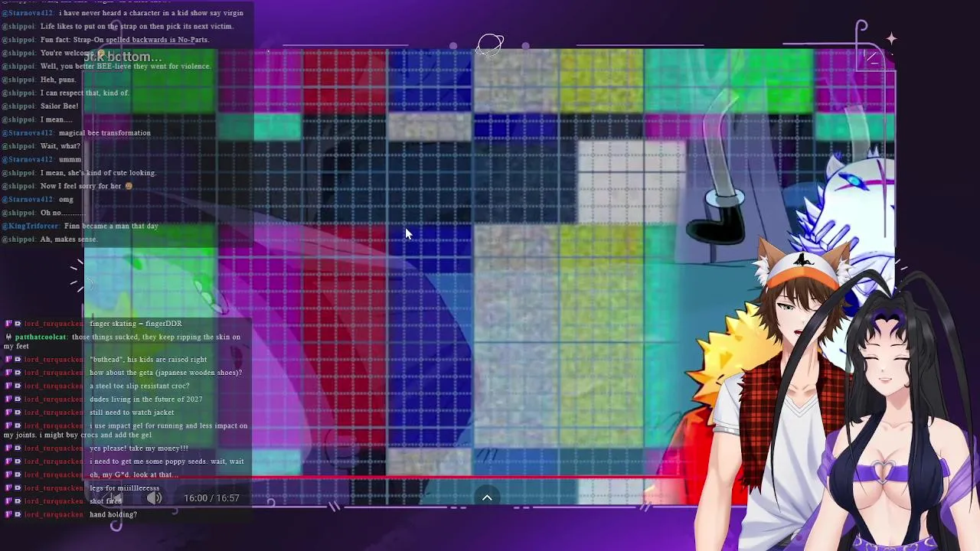
Task: Click username @KingTriforcer in top chat
Action: pos(31,226)
